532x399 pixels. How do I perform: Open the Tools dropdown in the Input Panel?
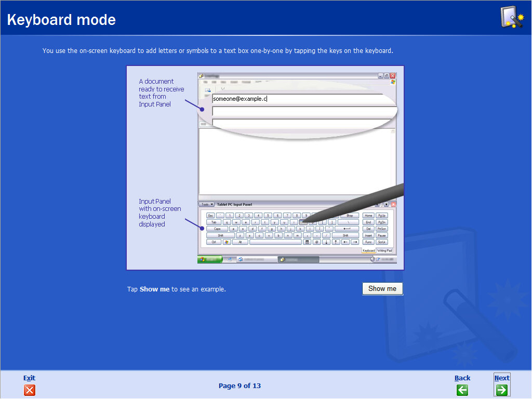(x=206, y=204)
